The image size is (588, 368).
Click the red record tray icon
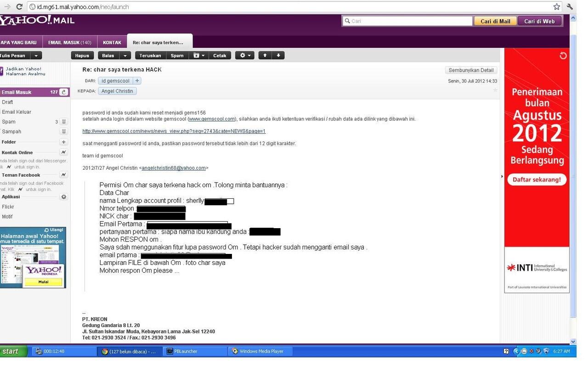(x=531, y=351)
